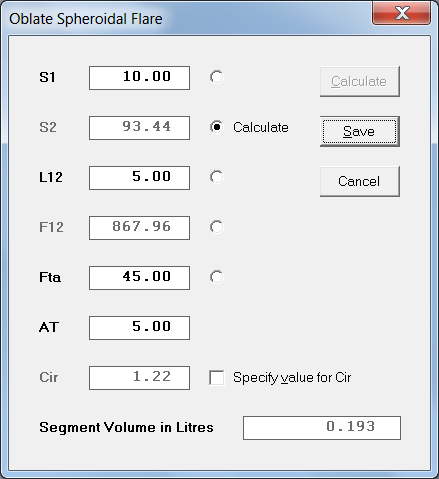This screenshot has height=479, width=439.
Task: Select the S1 radio button
Action: 216,77
